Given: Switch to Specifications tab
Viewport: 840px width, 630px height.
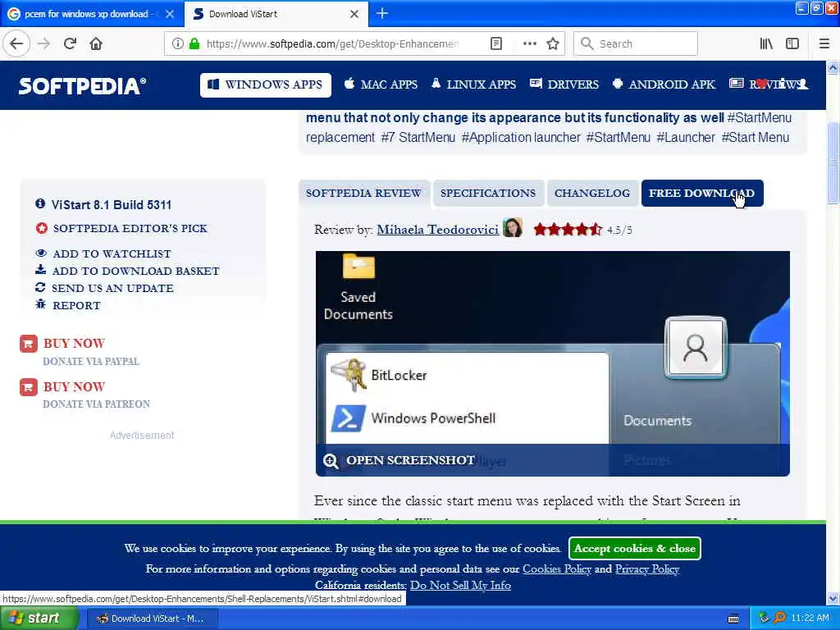Looking at the screenshot, I should pyautogui.click(x=488, y=194).
